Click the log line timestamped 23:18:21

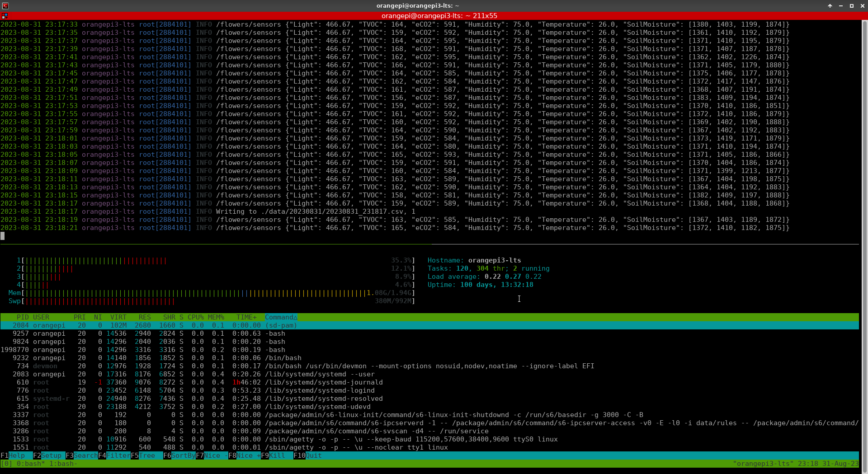coord(395,228)
